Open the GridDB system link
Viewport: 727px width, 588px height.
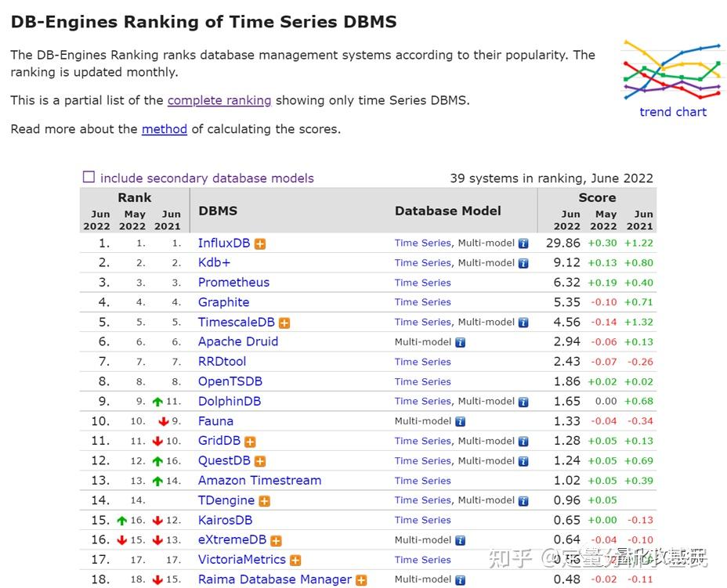(x=219, y=441)
